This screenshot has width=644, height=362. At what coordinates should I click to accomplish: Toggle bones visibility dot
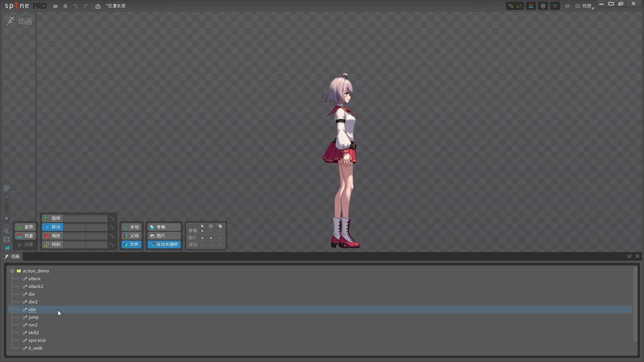pyautogui.click(x=211, y=231)
